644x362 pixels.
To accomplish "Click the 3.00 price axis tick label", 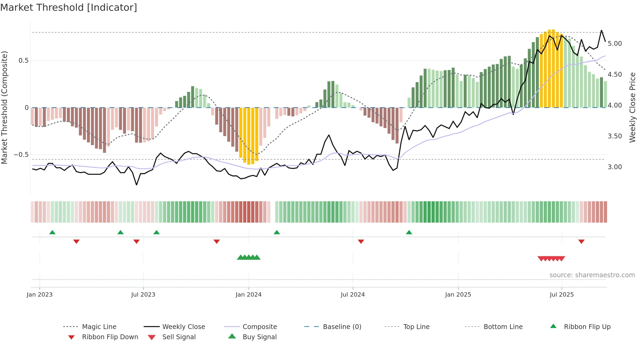I will pyautogui.click(x=615, y=167).
